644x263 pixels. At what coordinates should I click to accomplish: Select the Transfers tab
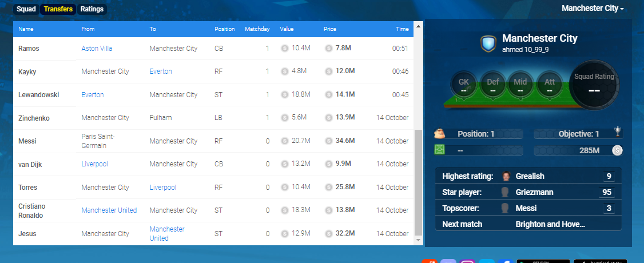click(x=58, y=9)
